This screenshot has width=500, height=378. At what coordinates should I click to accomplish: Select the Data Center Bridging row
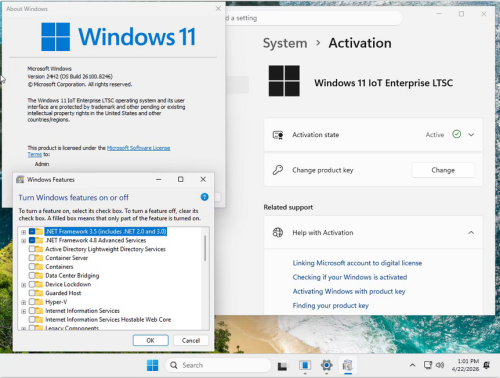pyautogui.click(x=72, y=275)
